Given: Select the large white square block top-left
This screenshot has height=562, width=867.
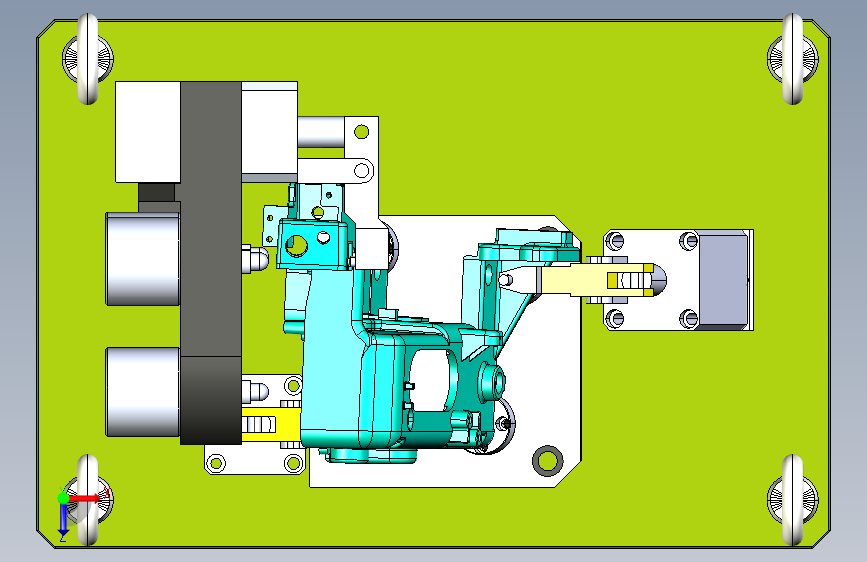Looking at the screenshot, I should (x=148, y=132).
